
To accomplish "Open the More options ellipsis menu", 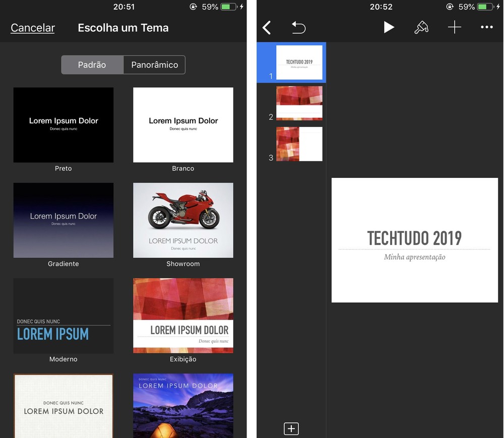I will [x=486, y=27].
